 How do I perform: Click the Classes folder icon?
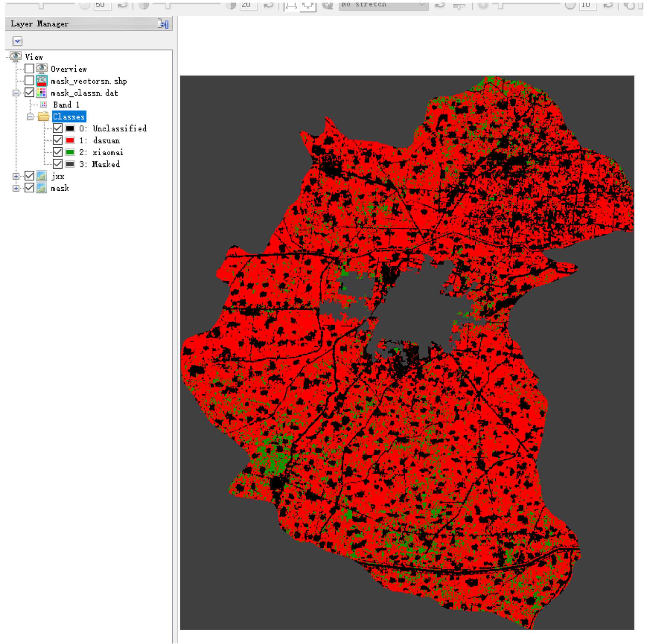coord(43,117)
